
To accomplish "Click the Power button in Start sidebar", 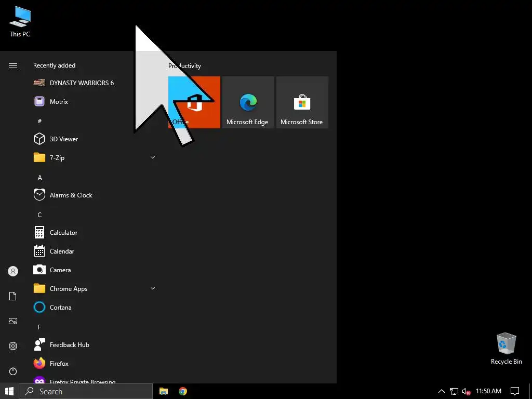I will click(x=13, y=371).
